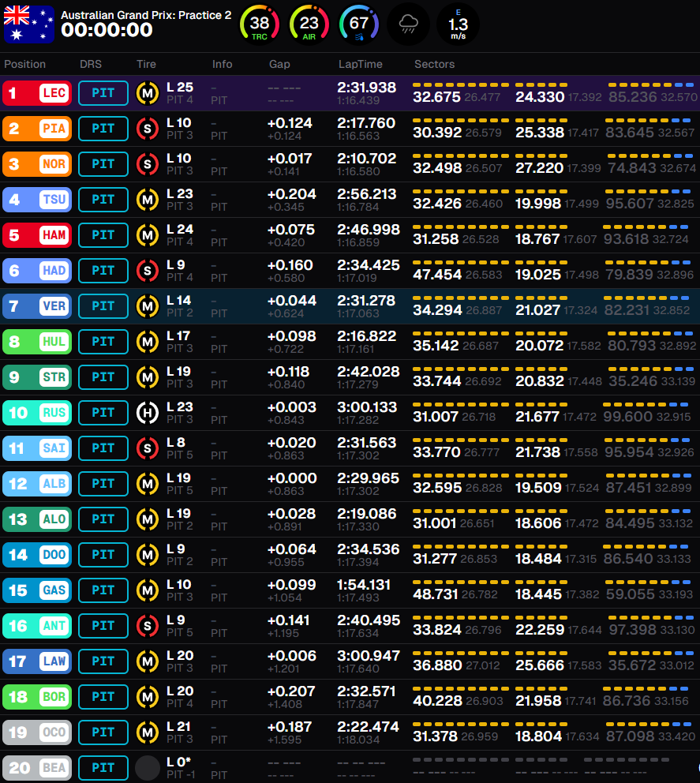Click the track temperature gauge showing 38
700x783 pixels.
coord(259,24)
